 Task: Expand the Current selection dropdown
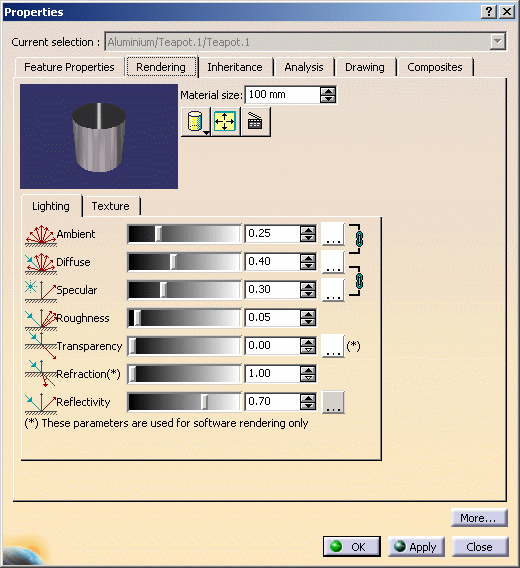(x=498, y=42)
